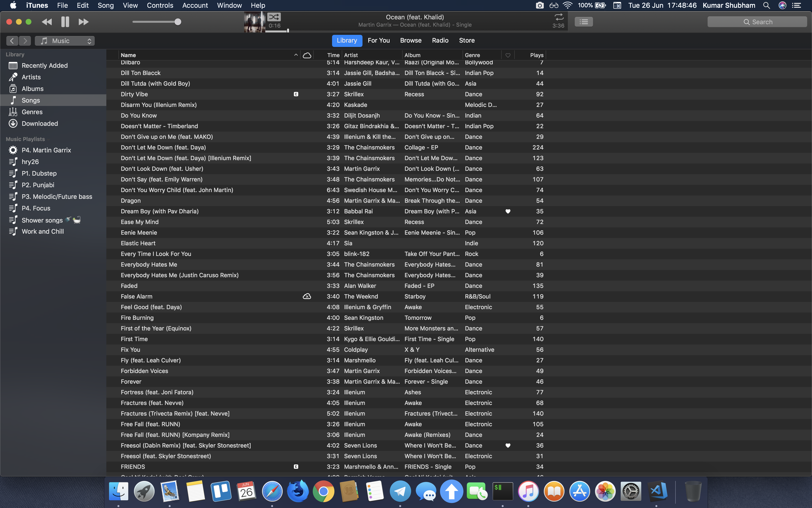Switch to the For You tab
The image size is (812, 508).
(378, 40)
